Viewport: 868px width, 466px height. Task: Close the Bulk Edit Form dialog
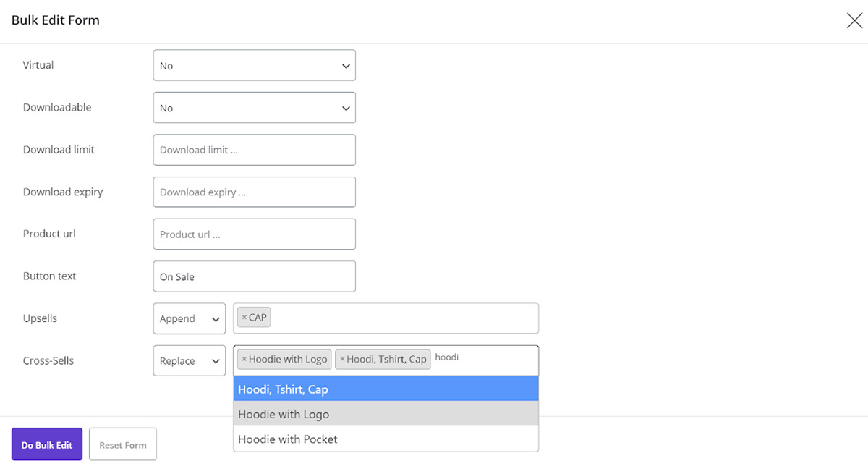[854, 21]
